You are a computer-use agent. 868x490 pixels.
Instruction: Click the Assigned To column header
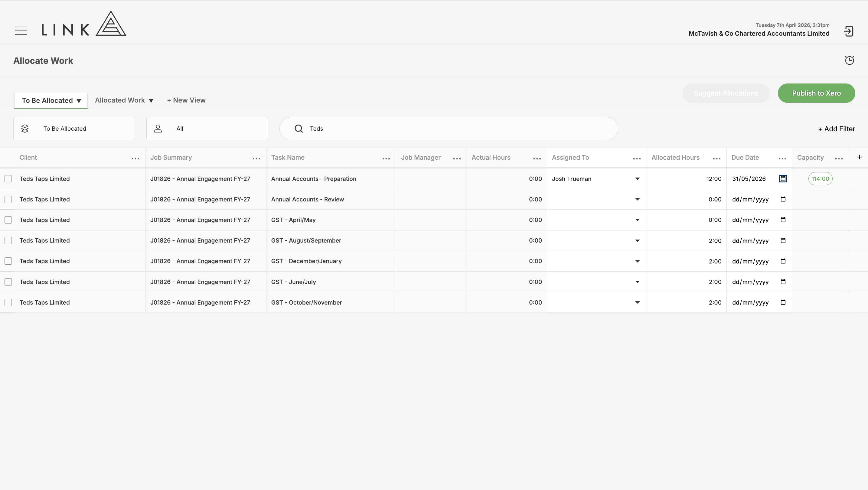pyautogui.click(x=570, y=157)
